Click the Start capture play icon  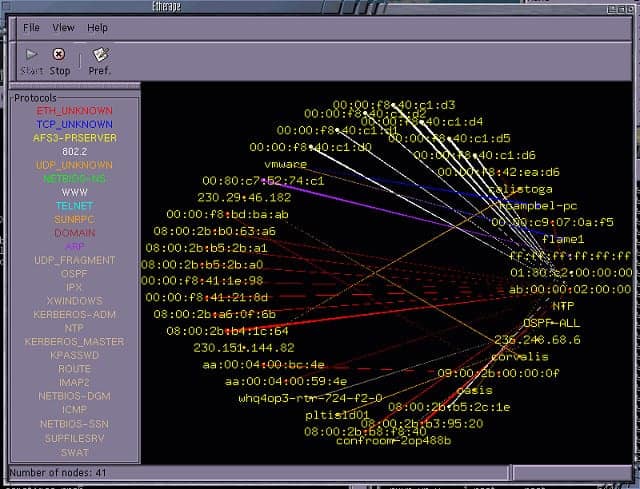[x=31, y=54]
